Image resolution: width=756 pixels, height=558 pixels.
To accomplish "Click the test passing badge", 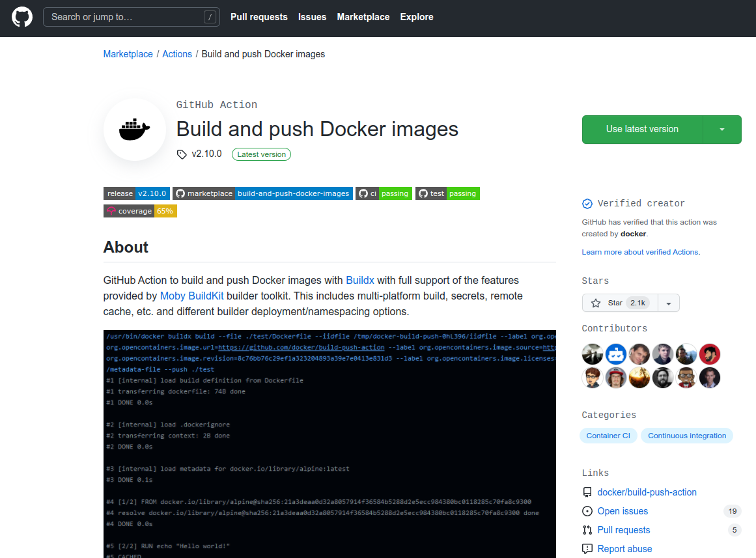I will 447,193.
